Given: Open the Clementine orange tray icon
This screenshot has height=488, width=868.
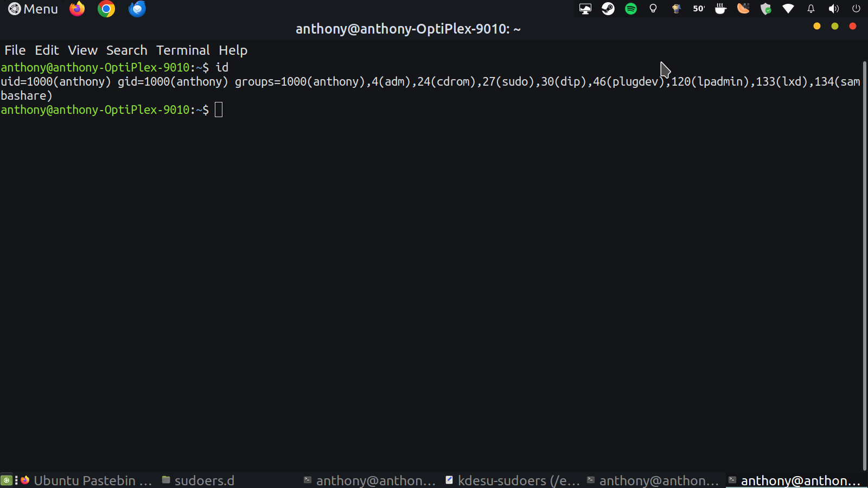Looking at the screenshot, I should (743, 9).
